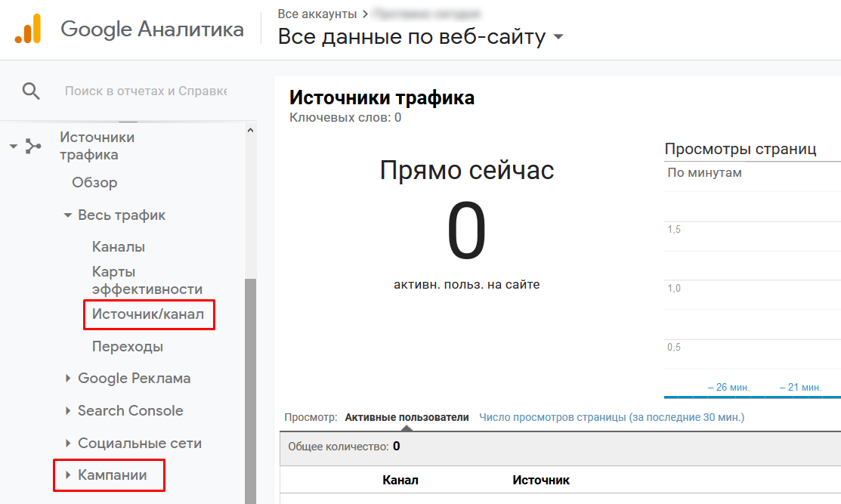Switch to 'Число просмотров страницы' view

(611, 417)
